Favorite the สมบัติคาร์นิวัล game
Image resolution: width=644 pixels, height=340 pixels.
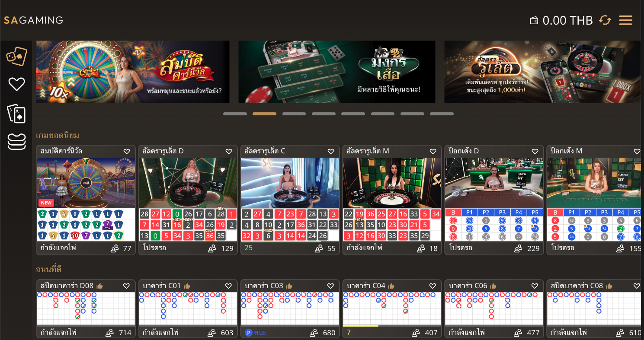pos(127,152)
